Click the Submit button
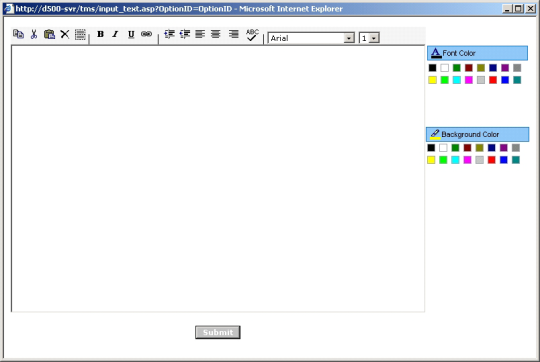The image size is (540, 362). (218, 332)
